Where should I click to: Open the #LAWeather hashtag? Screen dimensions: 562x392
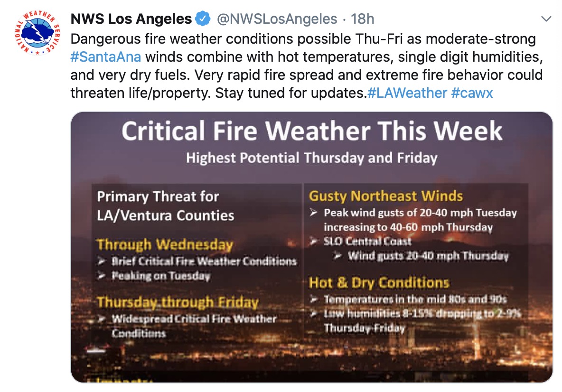[408, 93]
